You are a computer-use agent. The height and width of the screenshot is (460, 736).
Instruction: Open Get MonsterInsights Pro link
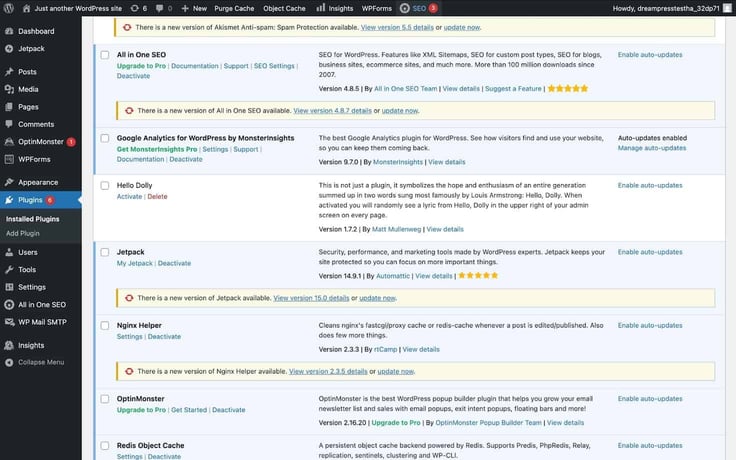157,149
